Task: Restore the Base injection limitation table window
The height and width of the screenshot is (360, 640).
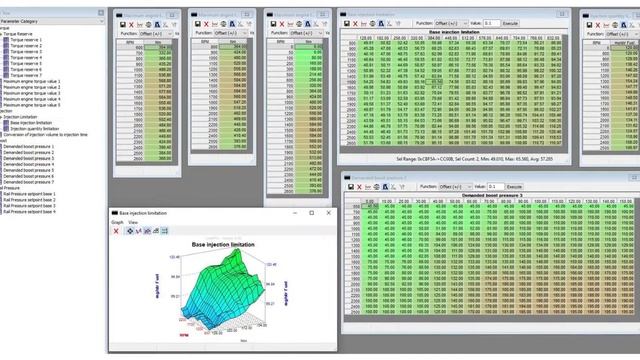Action: [x=562, y=14]
